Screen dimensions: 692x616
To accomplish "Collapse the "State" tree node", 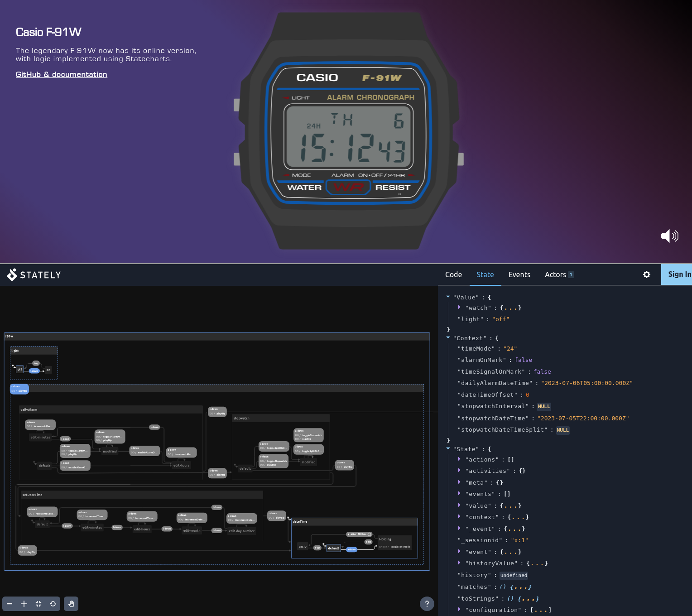I will pos(448,449).
